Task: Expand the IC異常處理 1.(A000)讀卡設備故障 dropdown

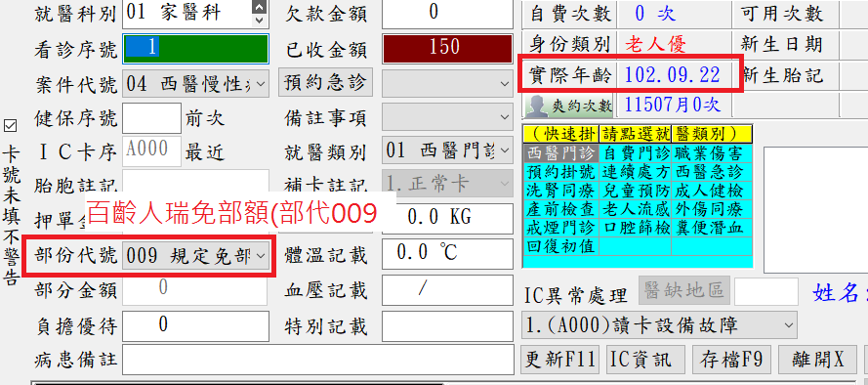Action: 659,325
